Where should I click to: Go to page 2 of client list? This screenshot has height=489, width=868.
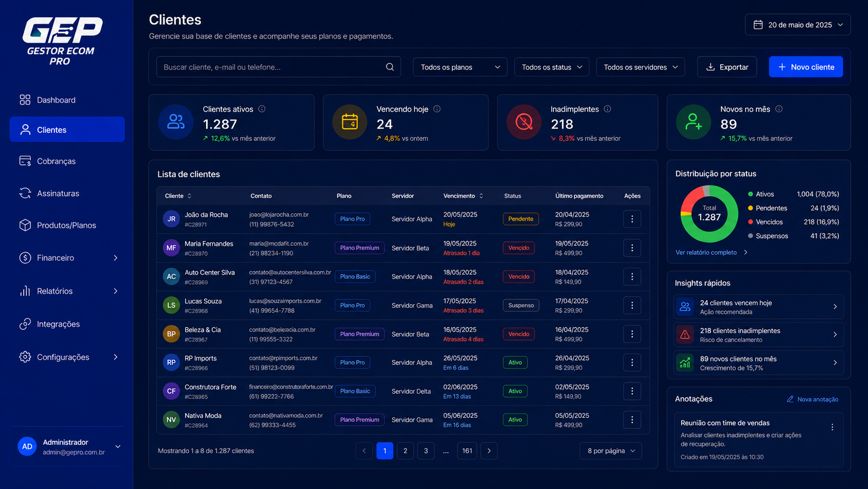405,451
